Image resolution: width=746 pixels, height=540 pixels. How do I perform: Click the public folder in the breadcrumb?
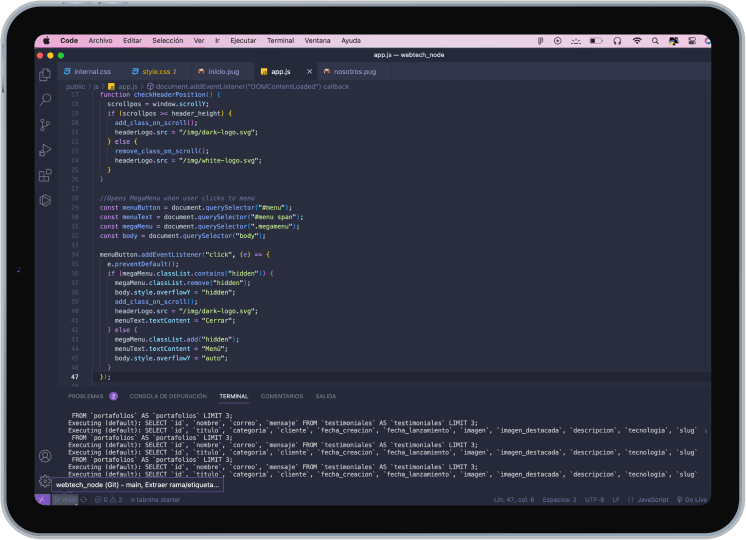75,87
